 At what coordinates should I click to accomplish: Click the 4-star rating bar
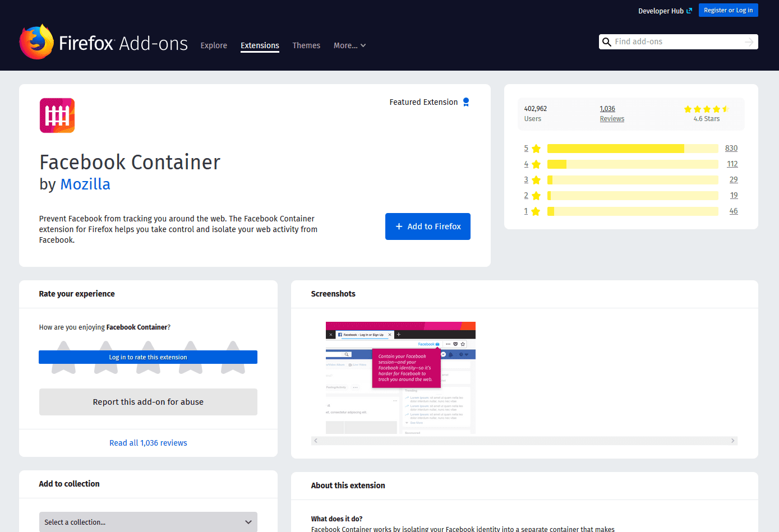point(633,164)
